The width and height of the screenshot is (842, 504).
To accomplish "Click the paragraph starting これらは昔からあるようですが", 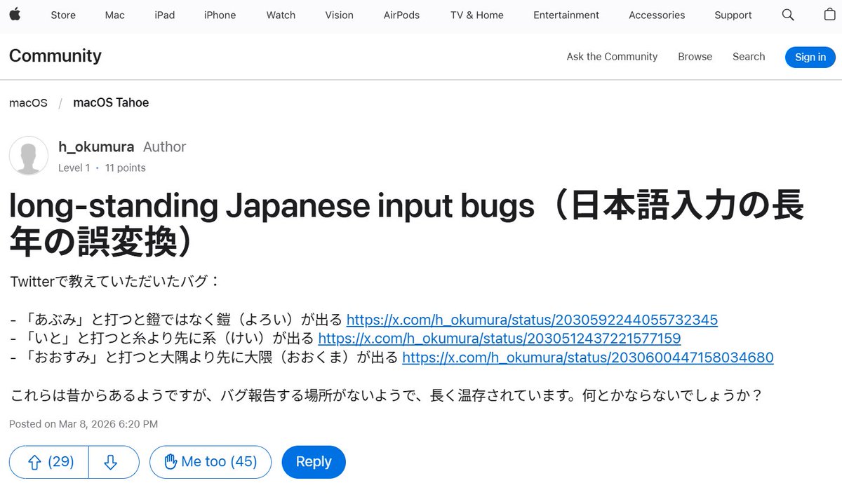I will (x=387, y=395).
